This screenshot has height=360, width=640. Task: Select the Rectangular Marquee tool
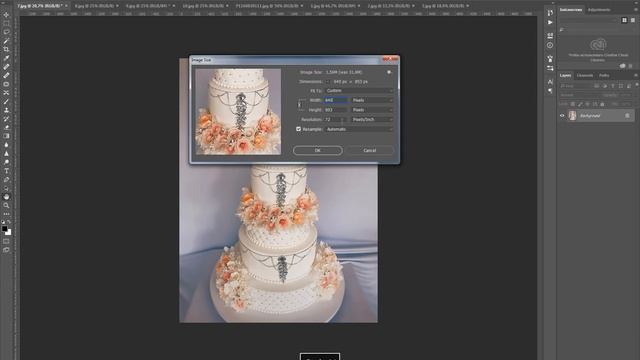(6, 23)
